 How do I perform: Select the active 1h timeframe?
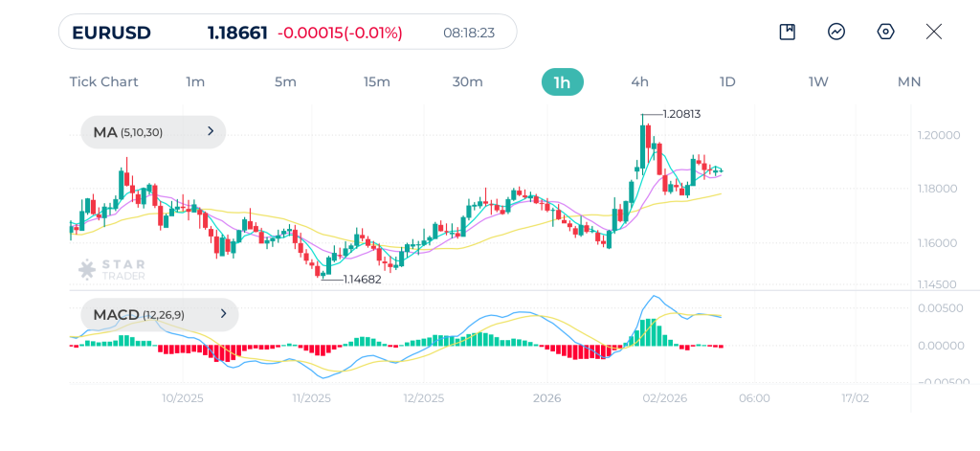pos(562,82)
